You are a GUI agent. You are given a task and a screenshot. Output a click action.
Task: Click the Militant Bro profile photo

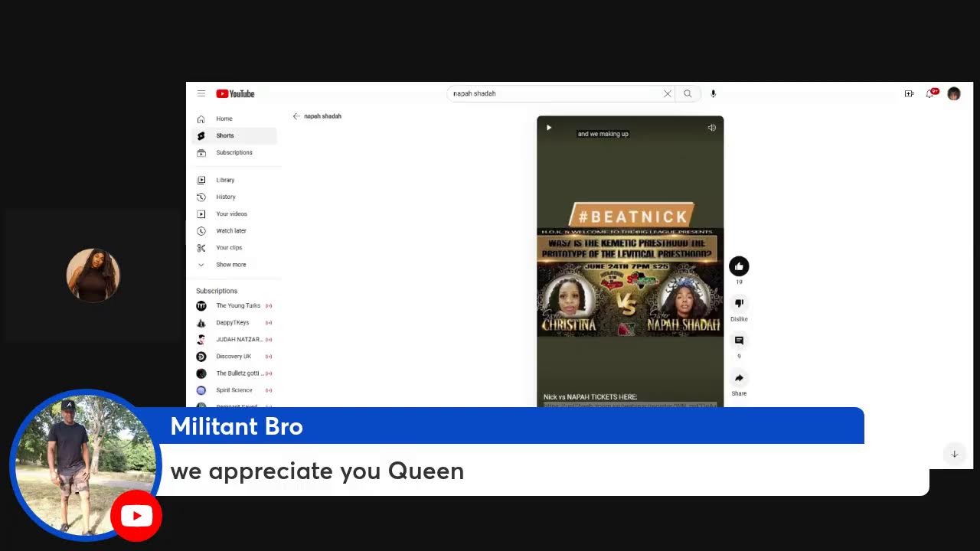click(85, 465)
